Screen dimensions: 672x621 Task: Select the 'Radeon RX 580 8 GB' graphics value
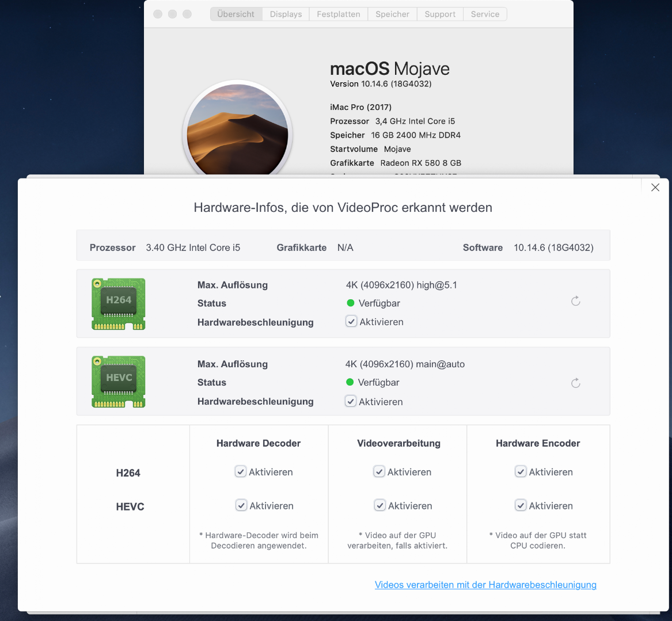[x=421, y=163]
